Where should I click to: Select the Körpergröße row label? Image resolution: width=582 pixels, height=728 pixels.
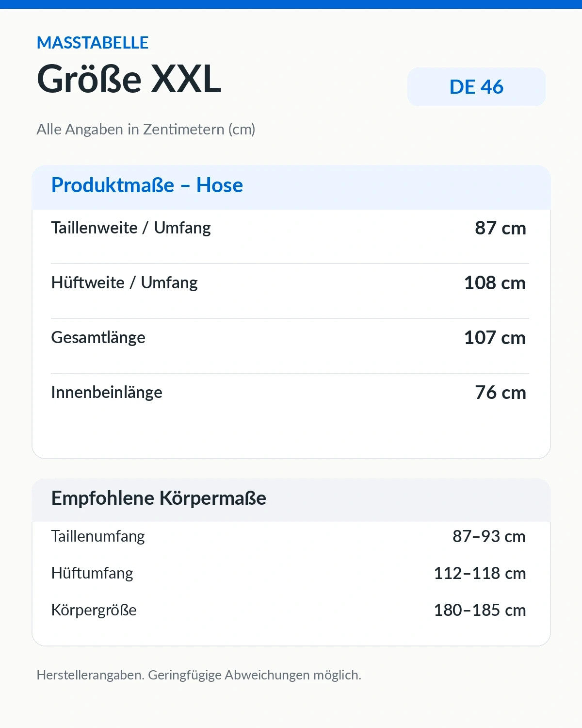tap(94, 610)
